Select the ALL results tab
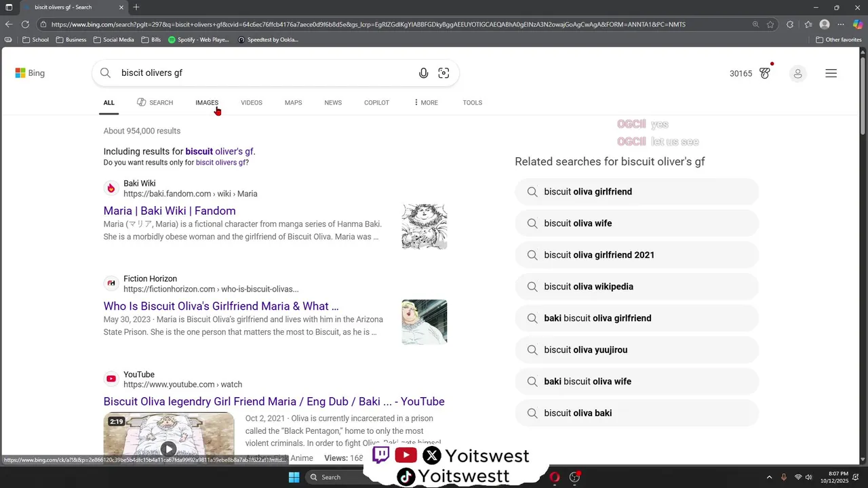This screenshot has height=488, width=868. 109,102
